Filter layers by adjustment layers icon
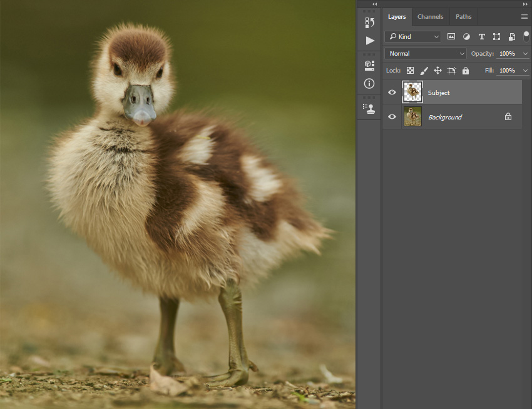The width and height of the screenshot is (532, 409). click(466, 37)
